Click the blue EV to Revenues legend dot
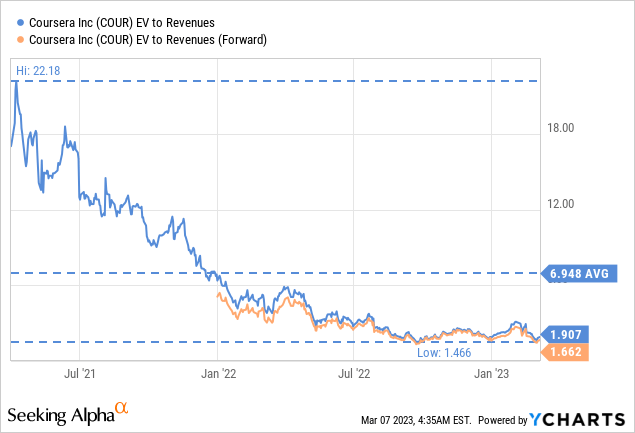 click(21, 23)
